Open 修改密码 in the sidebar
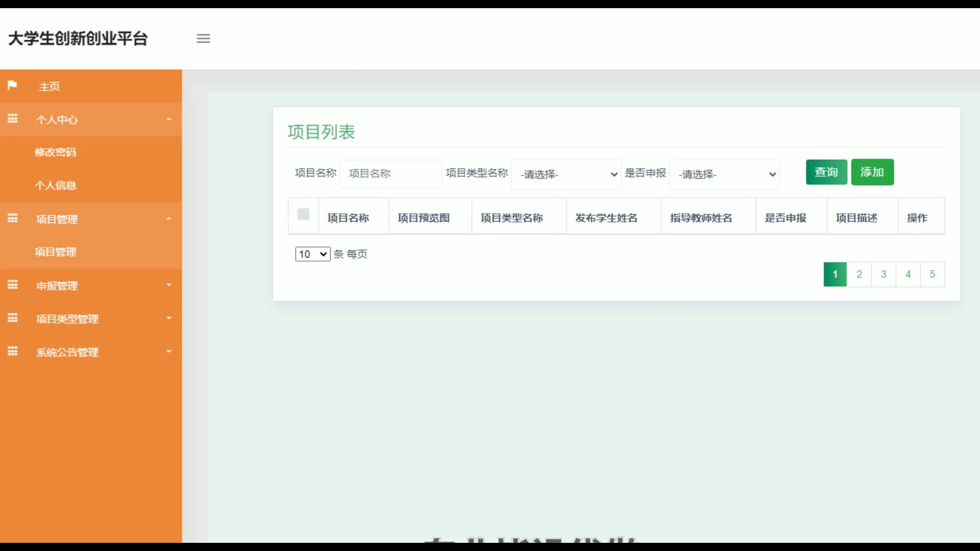980x551 pixels. coord(56,152)
